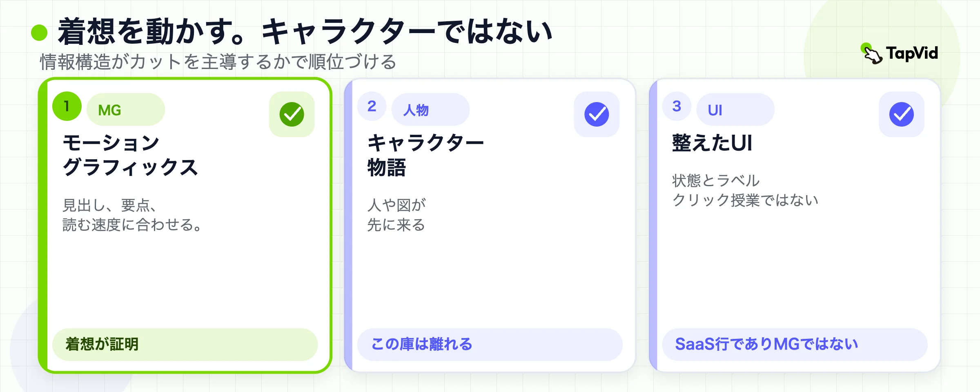Click the モーショングラフィックス card title
The image size is (980, 392).
tap(130, 155)
